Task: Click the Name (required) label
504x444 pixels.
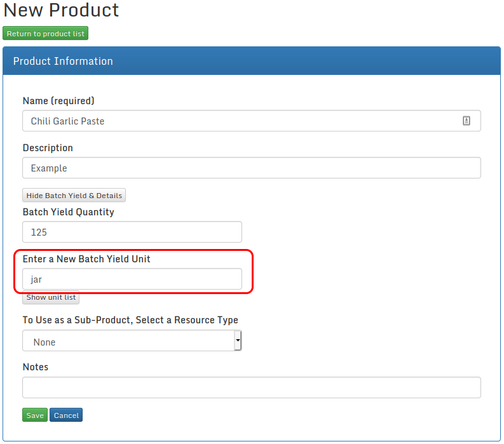Action: point(58,101)
